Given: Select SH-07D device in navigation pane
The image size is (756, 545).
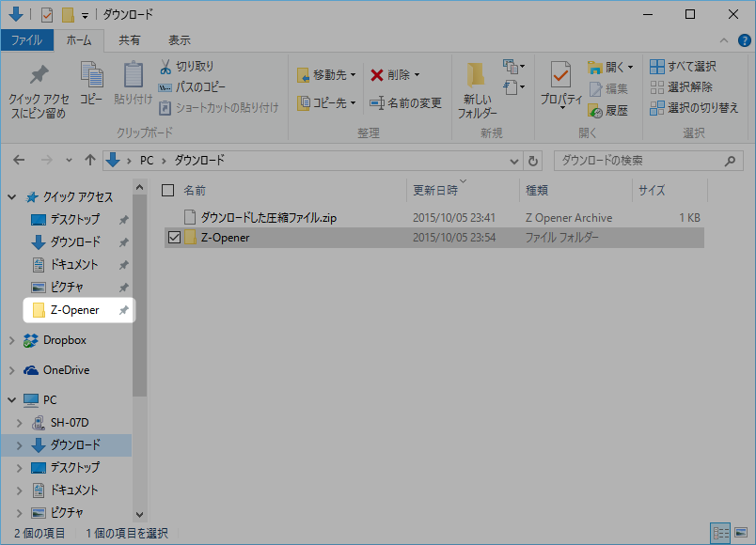Looking at the screenshot, I should [70, 423].
